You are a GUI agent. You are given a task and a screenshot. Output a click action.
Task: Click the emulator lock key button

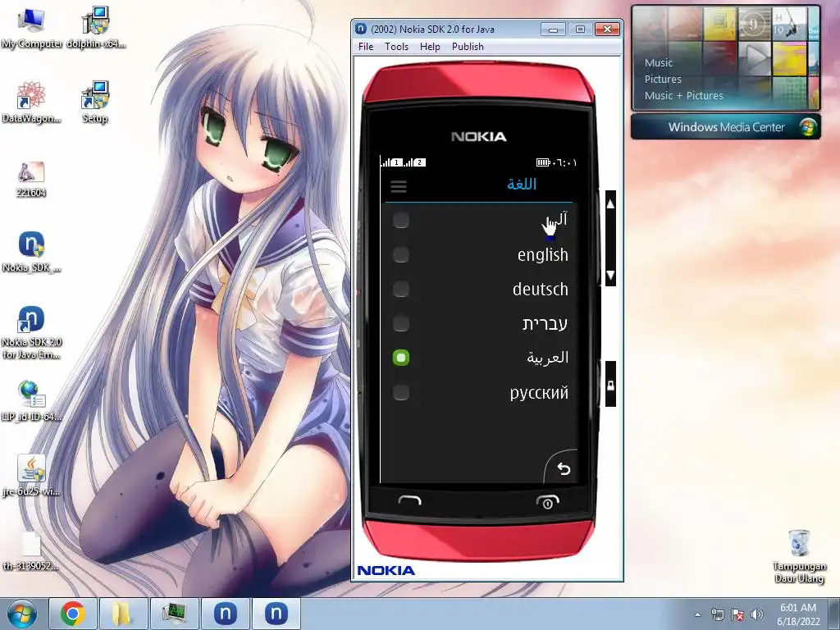[x=610, y=385]
